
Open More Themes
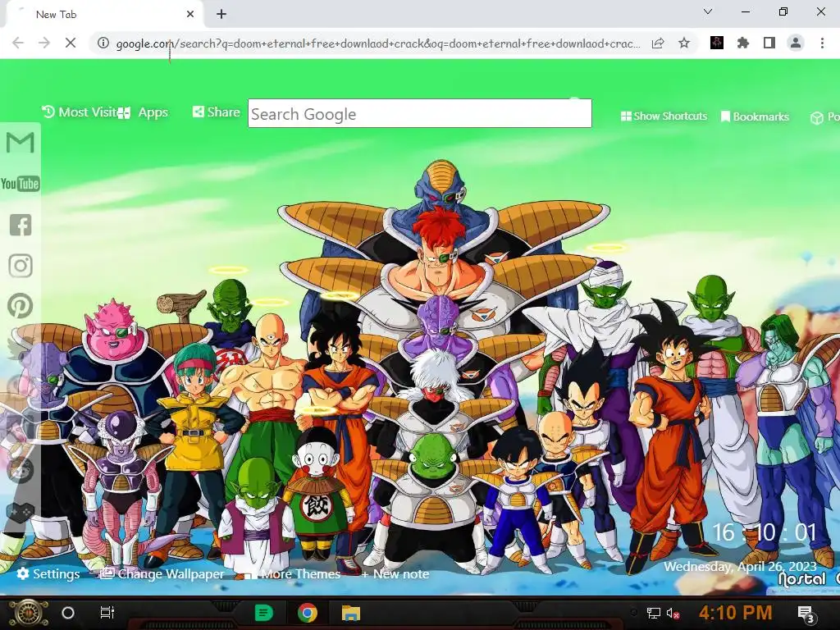pos(293,573)
